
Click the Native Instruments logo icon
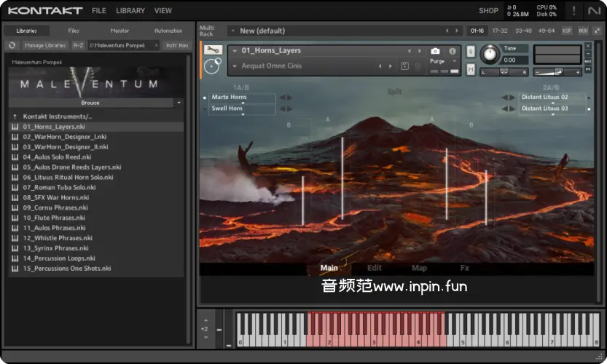pyautogui.click(x=594, y=11)
